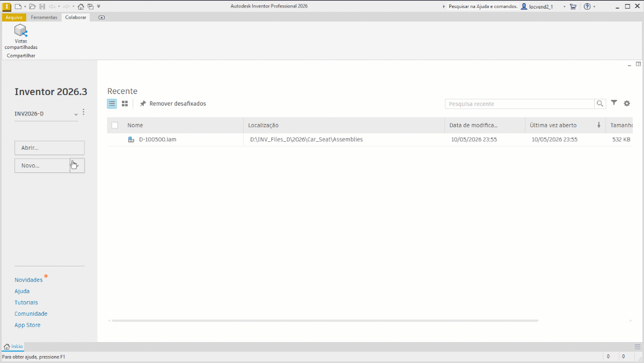The width and height of the screenshot is (644, 363).
Task: Click the shopping cart icon
Action: (573, 6)
